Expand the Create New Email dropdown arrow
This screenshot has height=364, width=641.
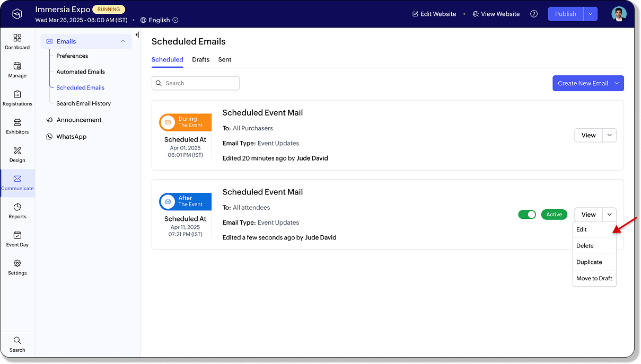point(617,83)
